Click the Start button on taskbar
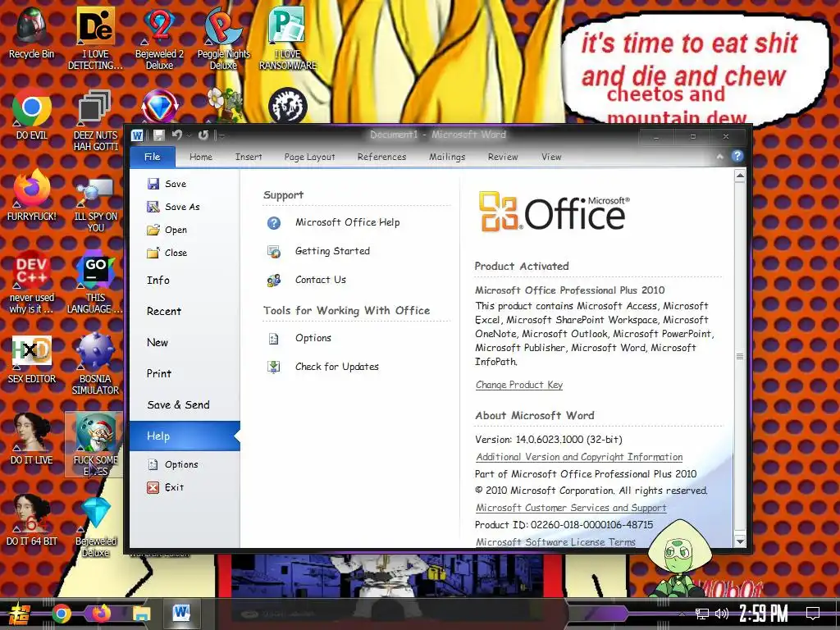 click(x=19, y=614)
